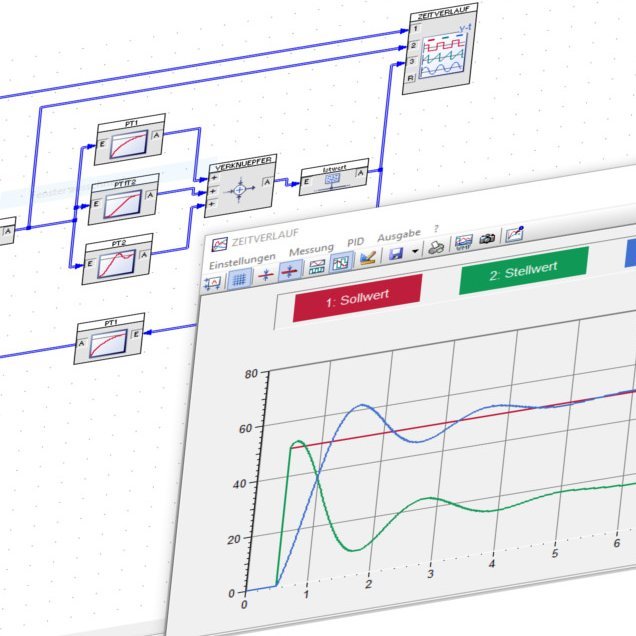Click the R reset port of ZEITVERLAUF block
Screen dimensions: 636x636
pos(410,77)
